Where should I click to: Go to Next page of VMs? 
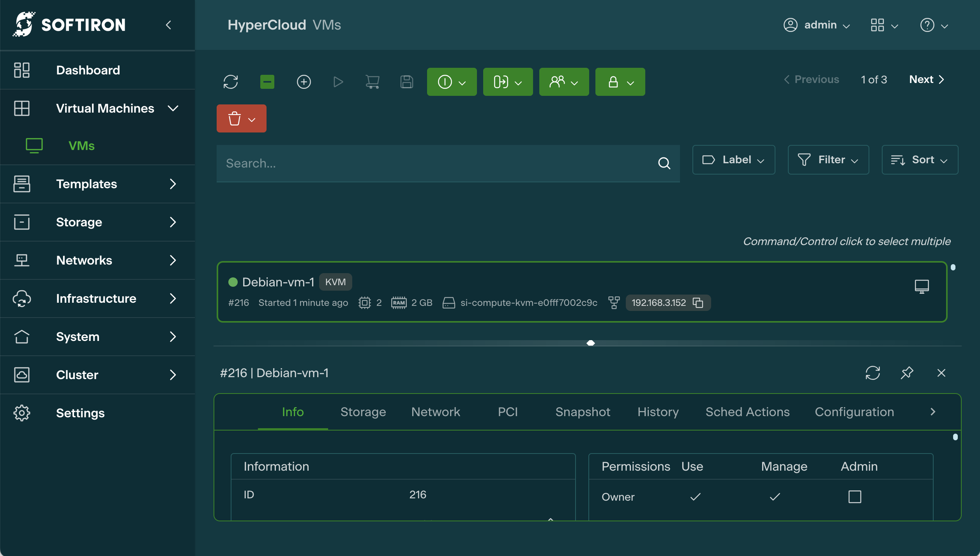click(927, 79)
